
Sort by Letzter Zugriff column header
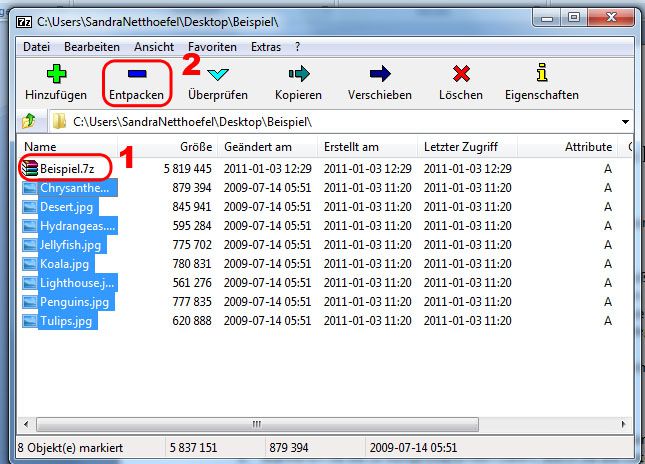coord(468,147)
